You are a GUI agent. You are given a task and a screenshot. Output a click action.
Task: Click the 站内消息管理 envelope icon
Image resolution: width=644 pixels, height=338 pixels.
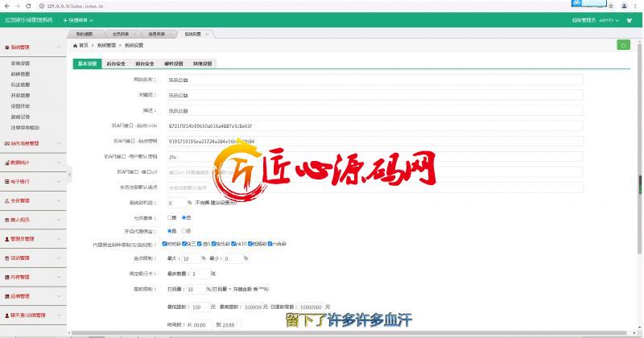(x=7, y=144)
